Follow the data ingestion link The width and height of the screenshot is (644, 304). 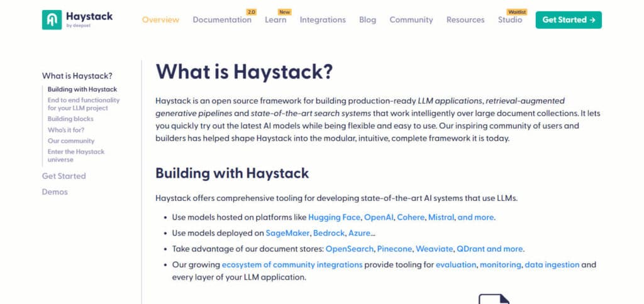tap(552, 264)
